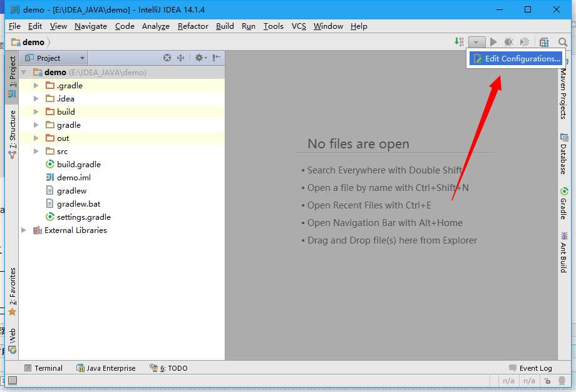Toggle the 1: Project side tab
The image size is (576, 392).
point(12,77)
